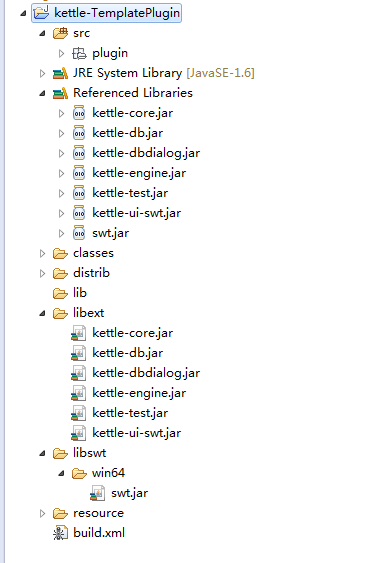Click jar icon of kettle-ui-swt.jar under Referenced Libraries
Screen dimensions: 385x563
point(79,213)
